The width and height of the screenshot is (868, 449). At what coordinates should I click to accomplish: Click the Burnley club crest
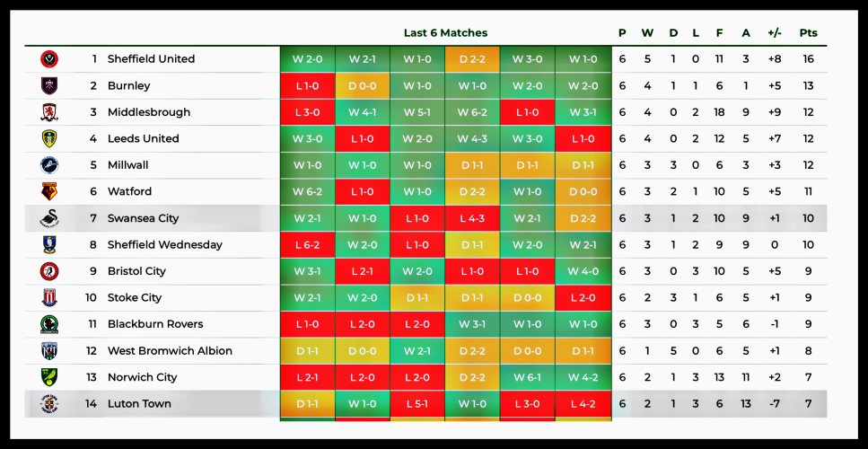click(x=49, y=86)
